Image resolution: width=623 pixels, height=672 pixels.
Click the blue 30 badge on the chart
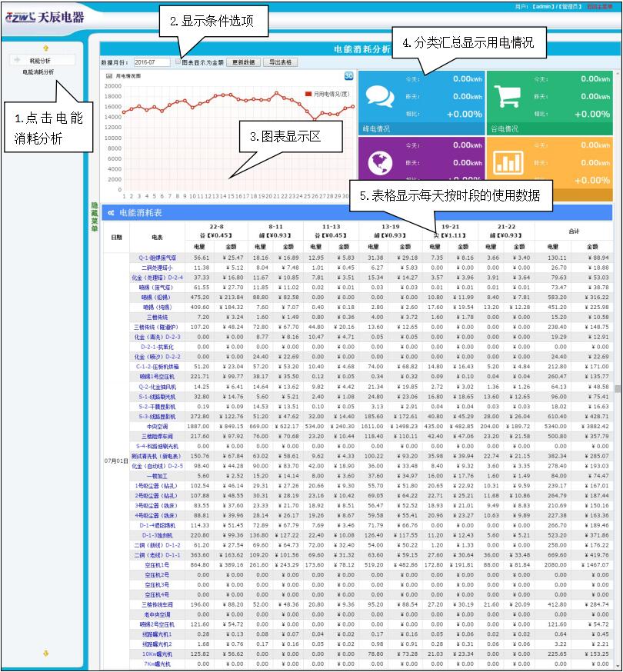pyautogui.click(x=348, y=76)
